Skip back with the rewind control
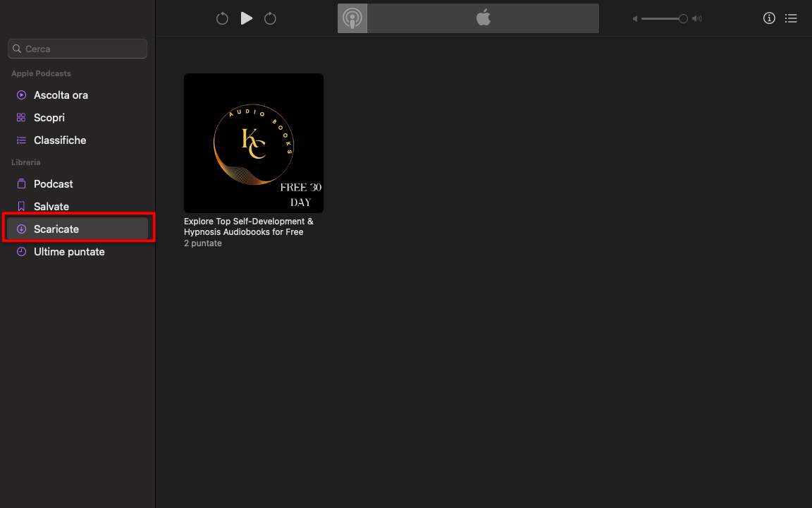The width and height of the screenshot is (812, 508). (222, 18)
